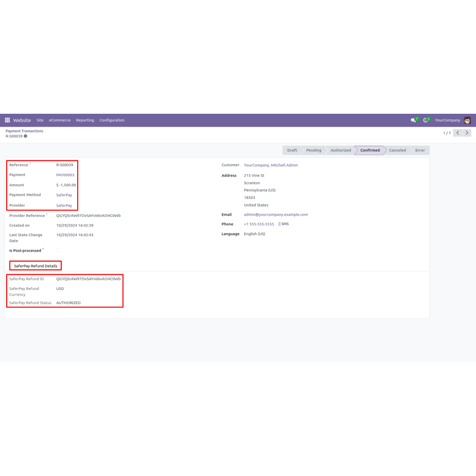Click the SMS phone icon link
476x476 pixels.
pos(284,224)
